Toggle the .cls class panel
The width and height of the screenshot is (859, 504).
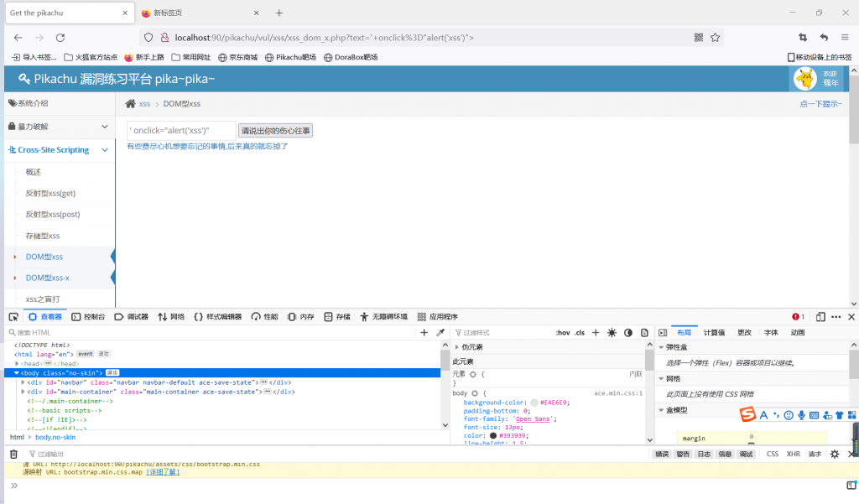tap(580, 333)
